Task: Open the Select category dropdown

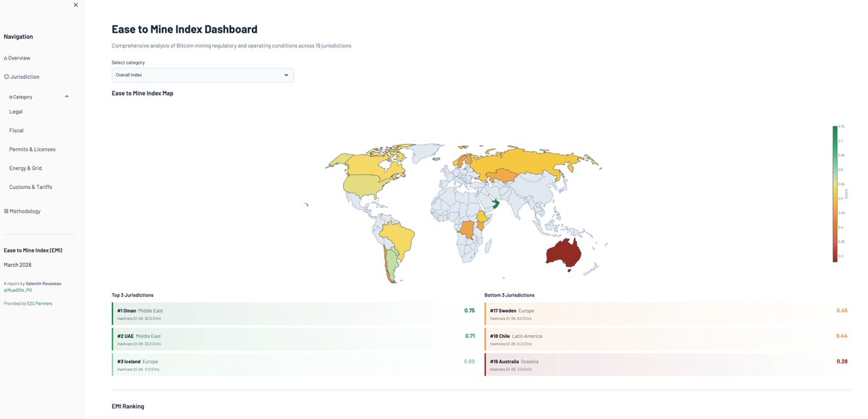Action: 203,75
